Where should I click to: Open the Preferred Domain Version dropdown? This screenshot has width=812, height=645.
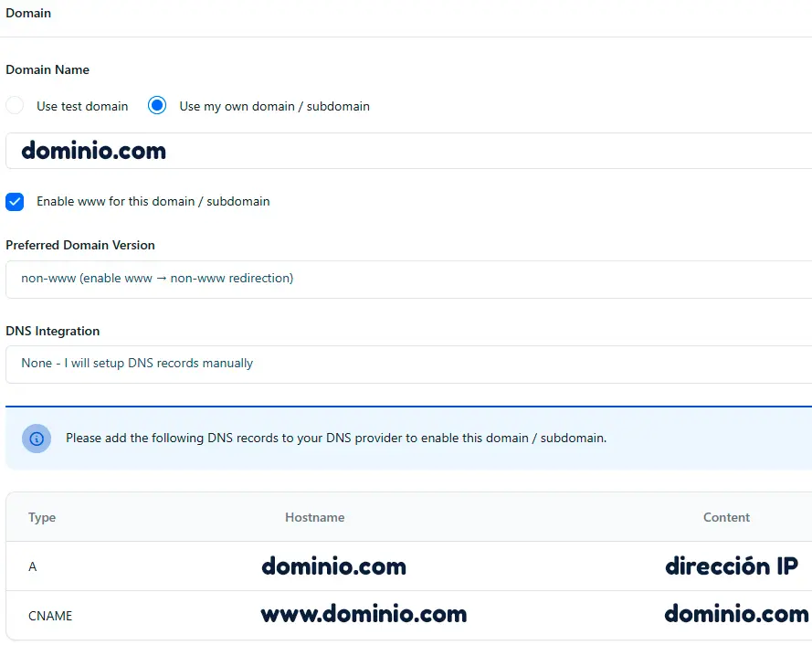tap(406, 278)
